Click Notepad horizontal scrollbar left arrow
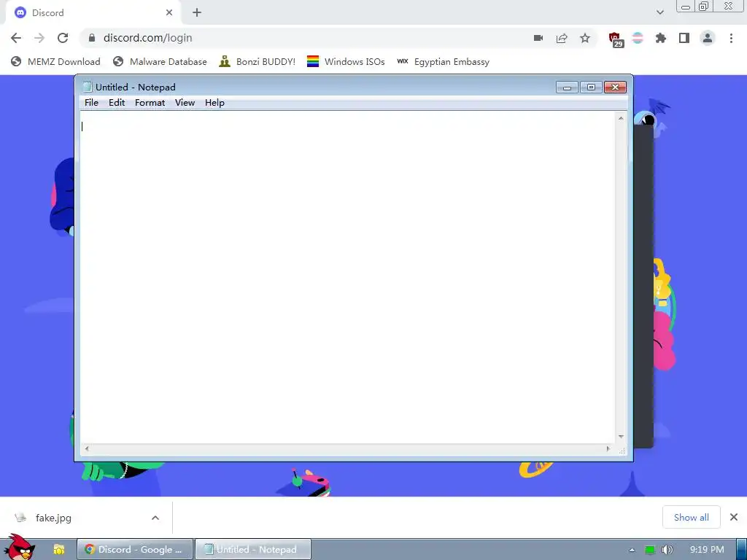The width and height of the screenshot is (747, 560). [x=87, y=448]
